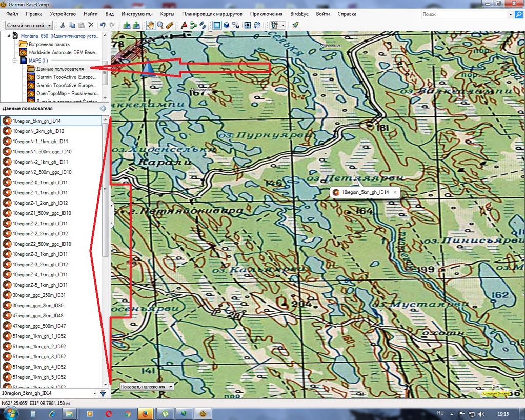The width and height of the screenshot is (525, 420).
Task: Click the Delete X icon
Action: 91,25
